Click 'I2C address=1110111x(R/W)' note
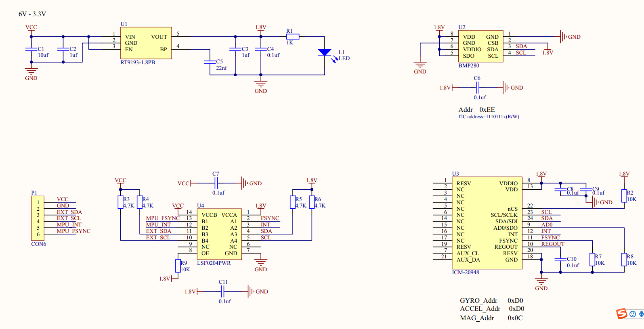Image resolution: width=644 pixels, height=329 pixels. (489, 117)
